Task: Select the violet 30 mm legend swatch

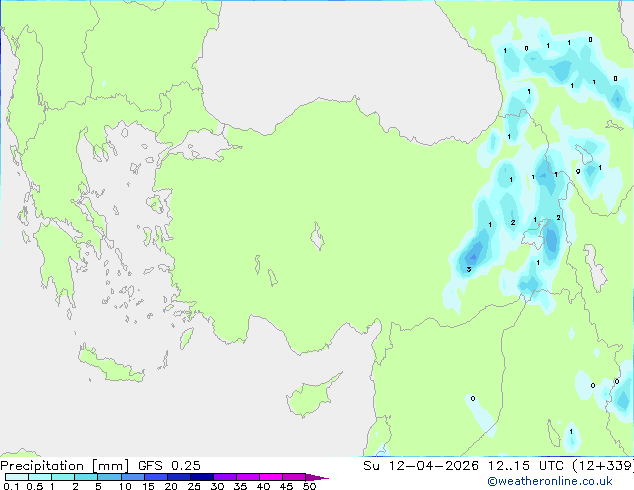Action: pyautogui.click(x=225, y=477)
